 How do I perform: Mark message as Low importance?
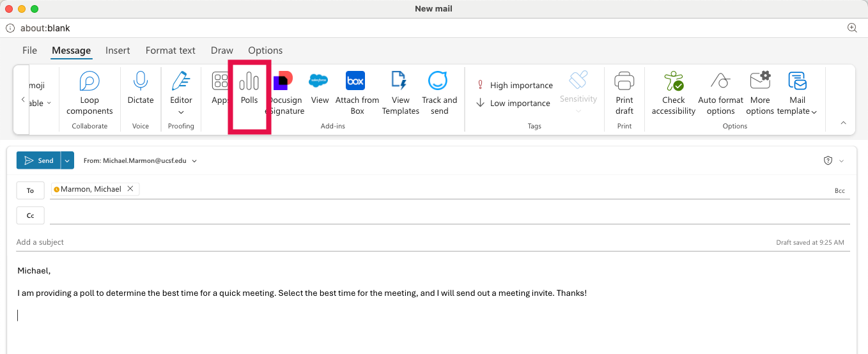click(x=513, y=103)
